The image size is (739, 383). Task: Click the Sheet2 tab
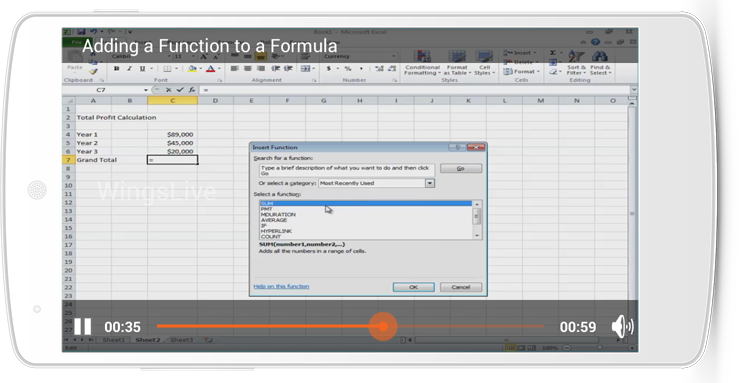click(x=148, y=340)
